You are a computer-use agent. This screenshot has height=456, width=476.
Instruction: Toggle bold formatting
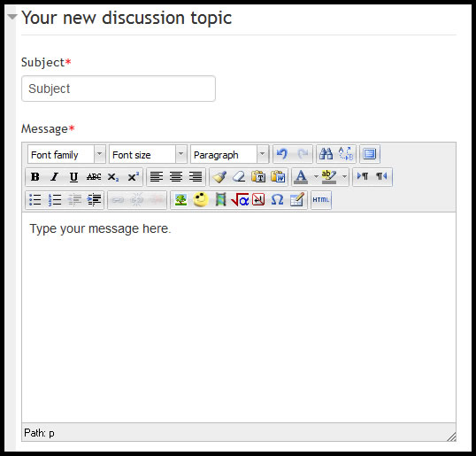click(x=35, y=176)
